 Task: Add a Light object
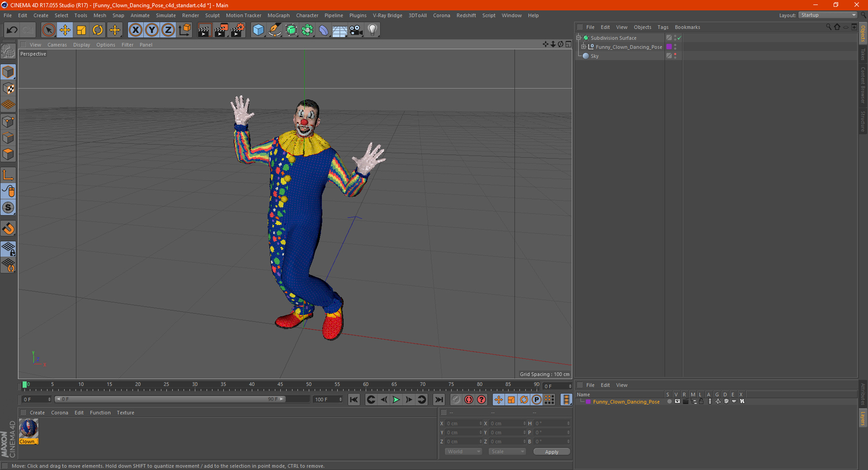click(x=373, y=30)
